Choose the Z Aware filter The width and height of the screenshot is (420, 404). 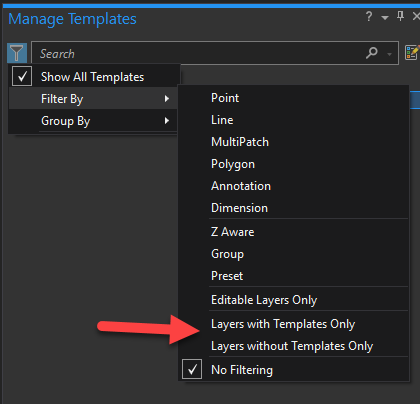point(293,232)
